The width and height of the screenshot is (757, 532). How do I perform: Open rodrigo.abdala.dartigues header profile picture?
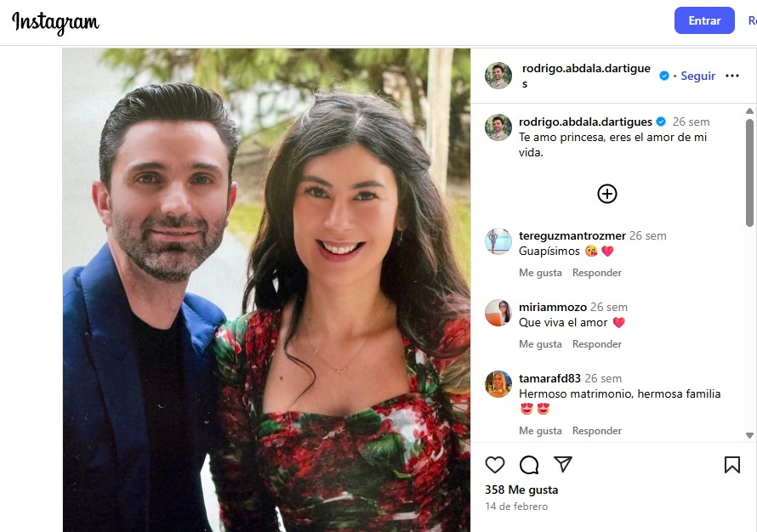(x=498, y=76)
